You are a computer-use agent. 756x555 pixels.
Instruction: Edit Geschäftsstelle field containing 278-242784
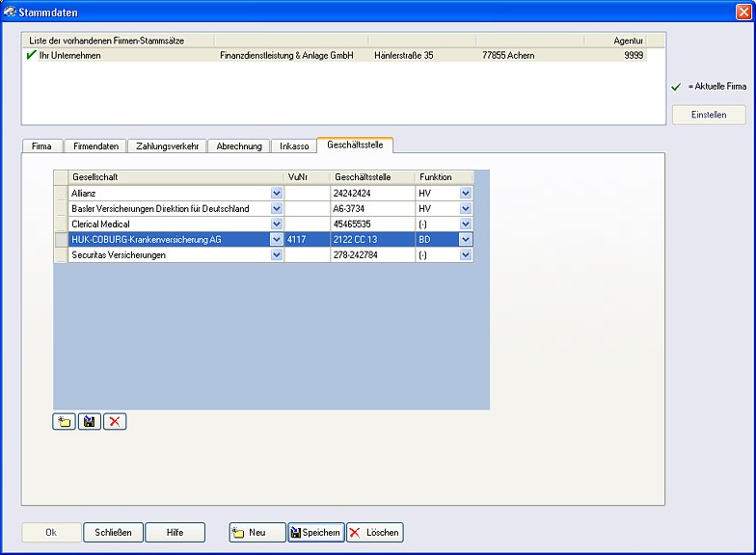(371, 255)
